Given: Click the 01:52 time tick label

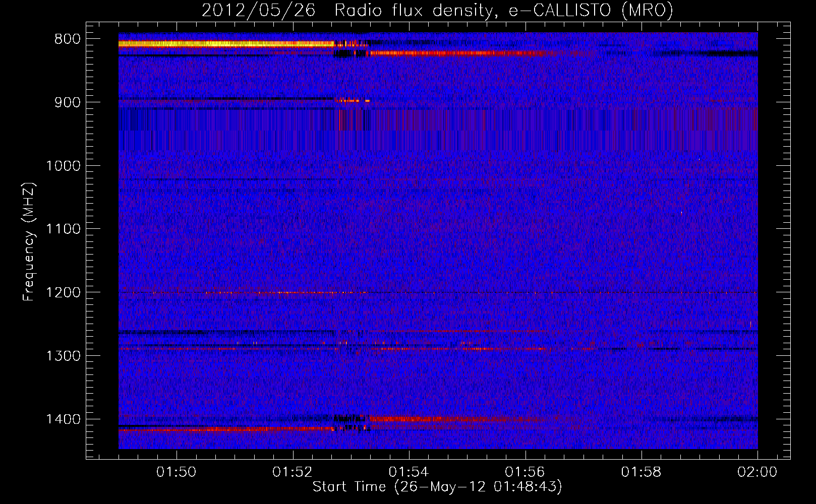Looking at the screenshot, I should (293, 472).
